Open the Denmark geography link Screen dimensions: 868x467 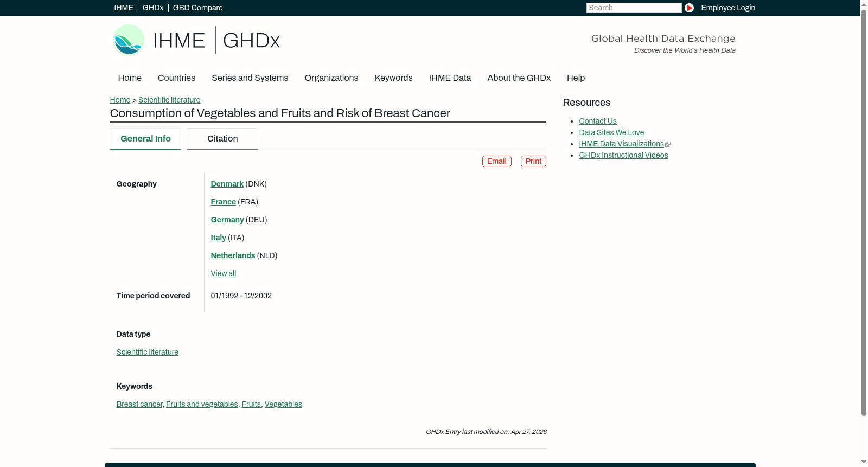[227, 184]
